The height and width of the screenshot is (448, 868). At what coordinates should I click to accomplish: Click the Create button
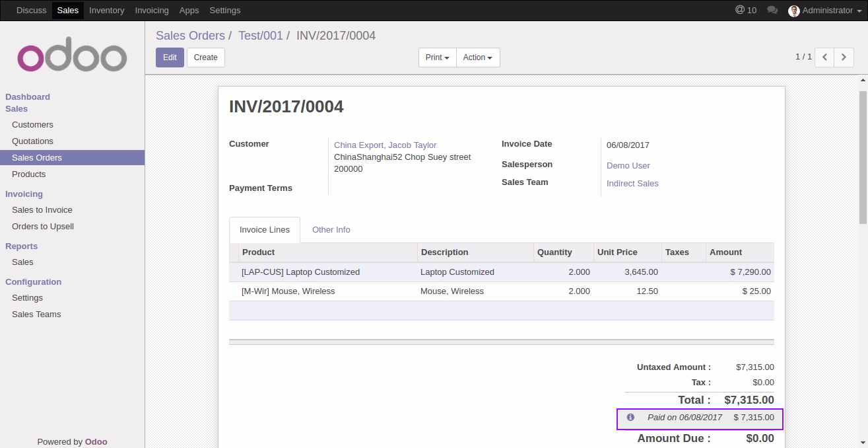[206, 57]
